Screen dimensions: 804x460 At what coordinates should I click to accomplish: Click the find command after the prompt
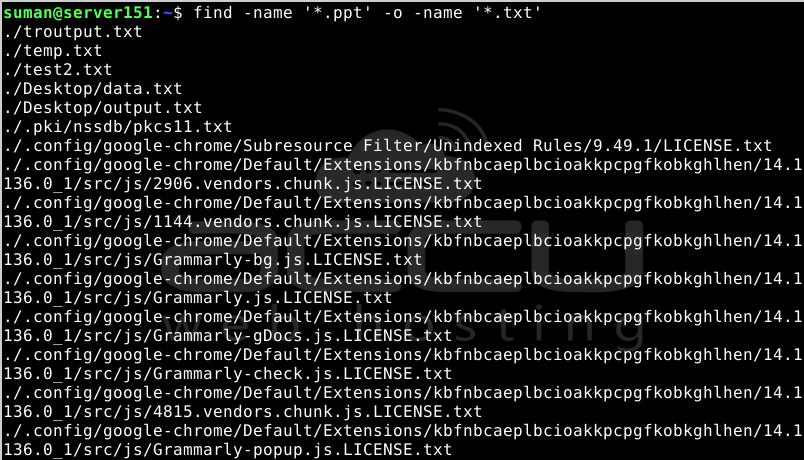tap(213, 12)
